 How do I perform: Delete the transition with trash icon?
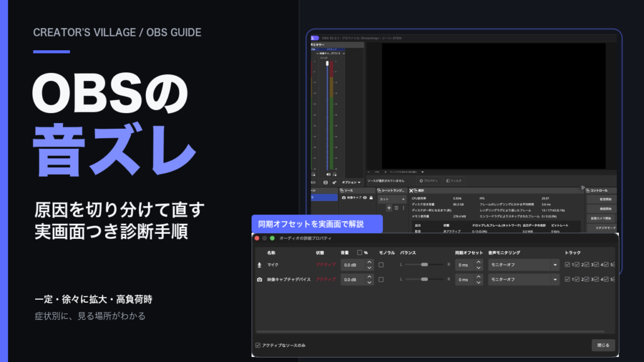point(396,208)
